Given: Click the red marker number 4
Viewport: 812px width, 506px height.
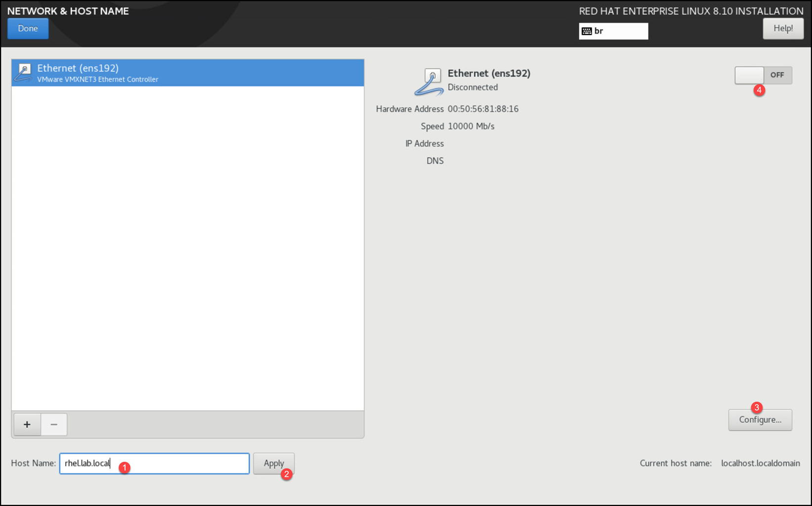Looking at the screenshot, I should (x=759, y=90).
